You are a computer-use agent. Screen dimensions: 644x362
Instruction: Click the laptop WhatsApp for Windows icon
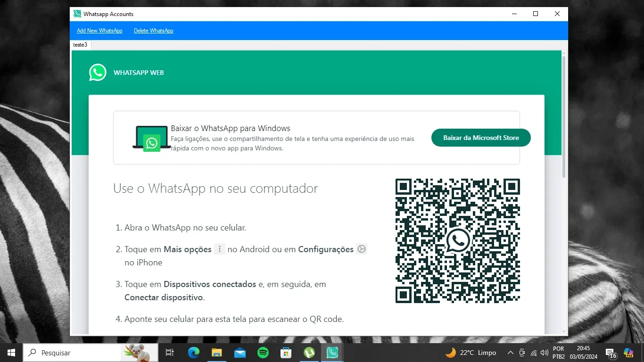[151, 138]
